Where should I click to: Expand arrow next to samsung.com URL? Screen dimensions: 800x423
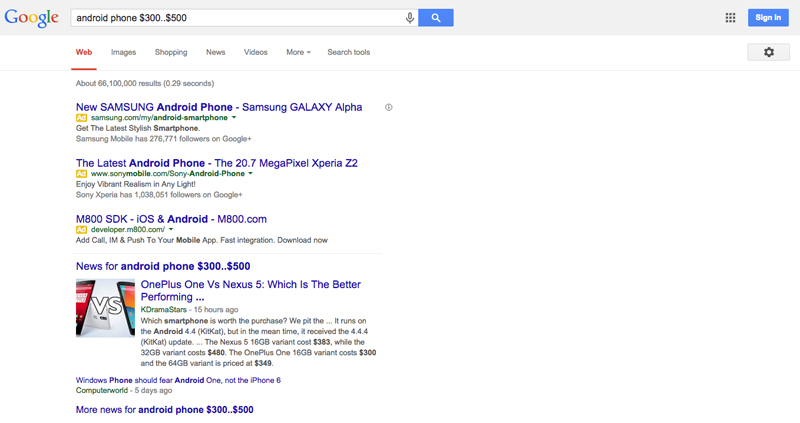tap(234, 118)
